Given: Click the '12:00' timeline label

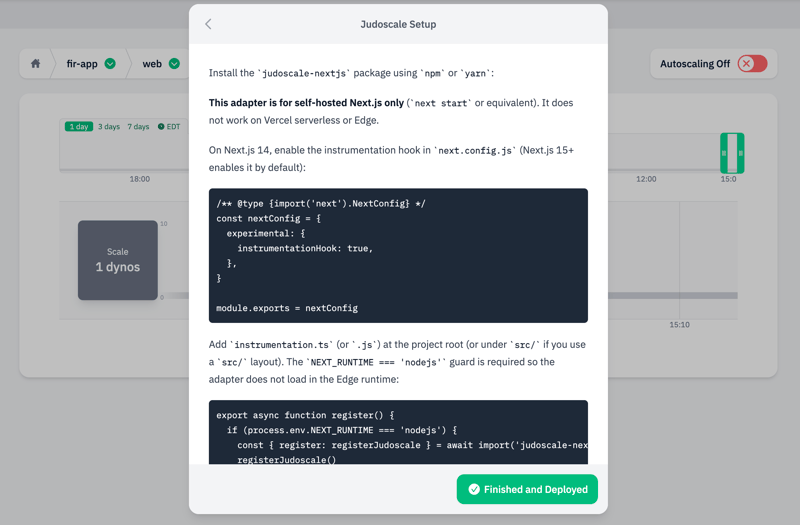Looking at the screenshot, I should (x=646, y=179).
